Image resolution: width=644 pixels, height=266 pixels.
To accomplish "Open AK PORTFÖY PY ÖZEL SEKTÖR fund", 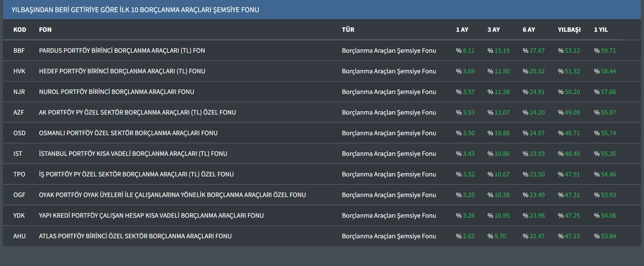I will pyautogui.click(x=137, y=113).
